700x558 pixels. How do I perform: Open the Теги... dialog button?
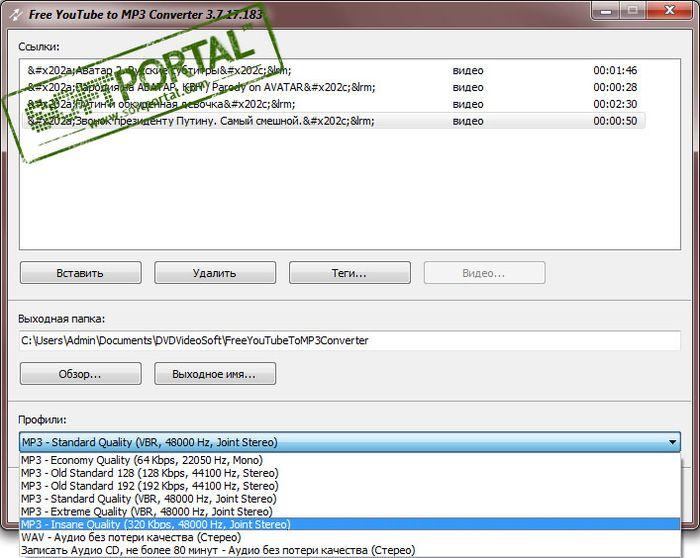point(349,273)
